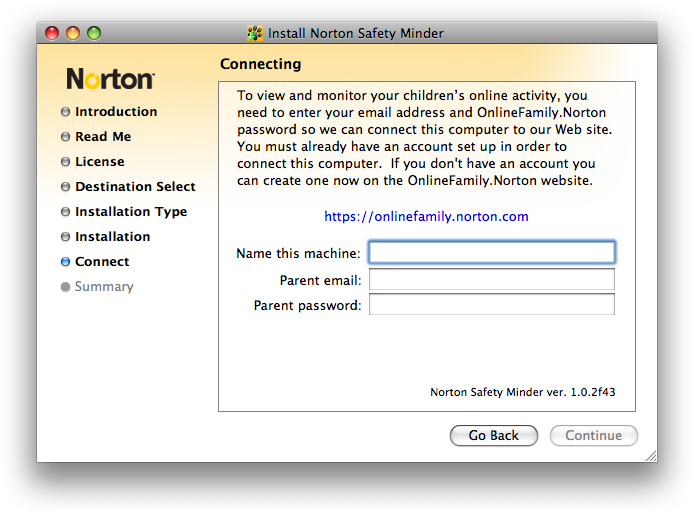This screenshot has height=513, width=693.
Task: Click the Installation step bullet
Action: (65, 237)
